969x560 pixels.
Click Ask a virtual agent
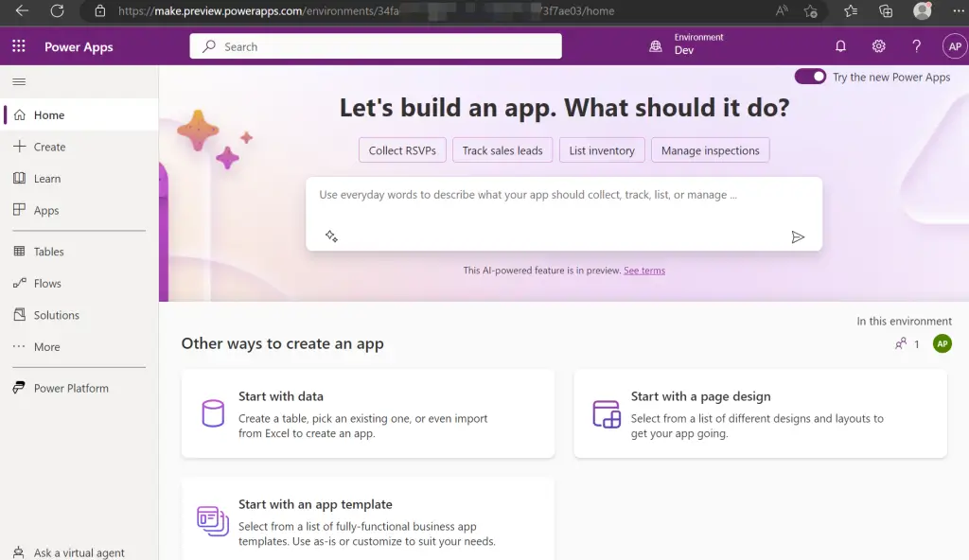pyautogui.click(x=79, y=552)
